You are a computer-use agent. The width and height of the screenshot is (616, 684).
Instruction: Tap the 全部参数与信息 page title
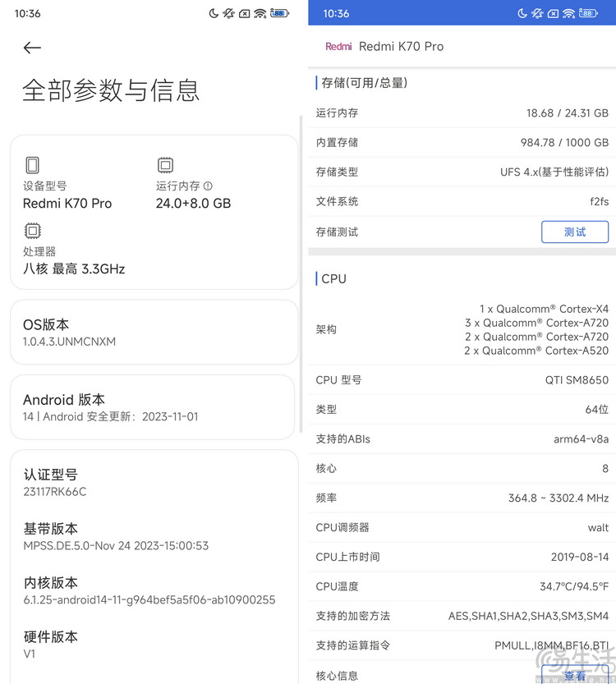pos(111,90)
